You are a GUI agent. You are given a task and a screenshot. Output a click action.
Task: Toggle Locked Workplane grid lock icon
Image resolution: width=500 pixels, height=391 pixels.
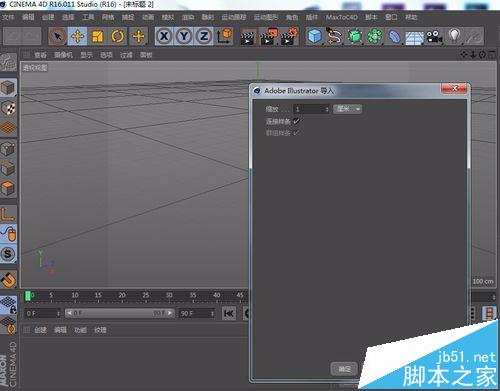(x=8, y=305)
